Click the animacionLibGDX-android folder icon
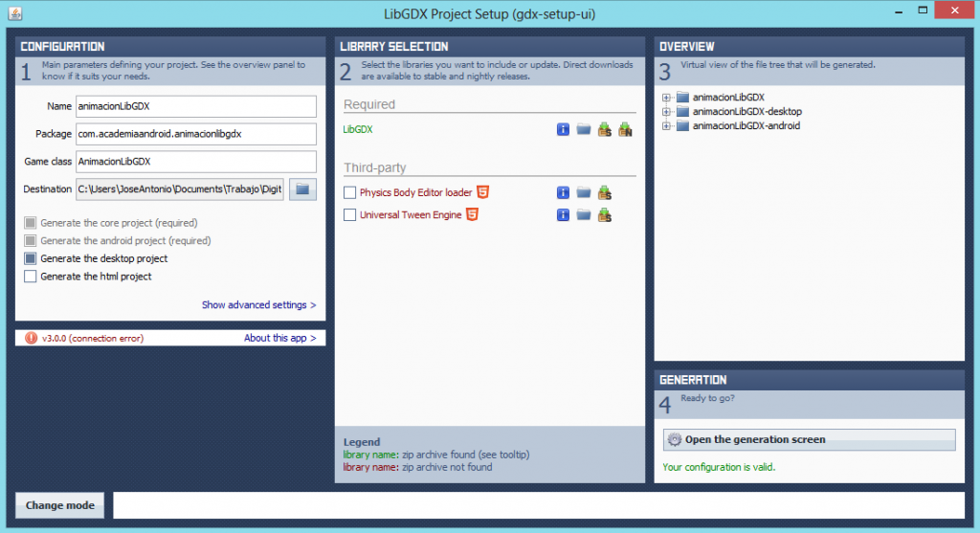The image size is (980, 533). pos(682,125)
